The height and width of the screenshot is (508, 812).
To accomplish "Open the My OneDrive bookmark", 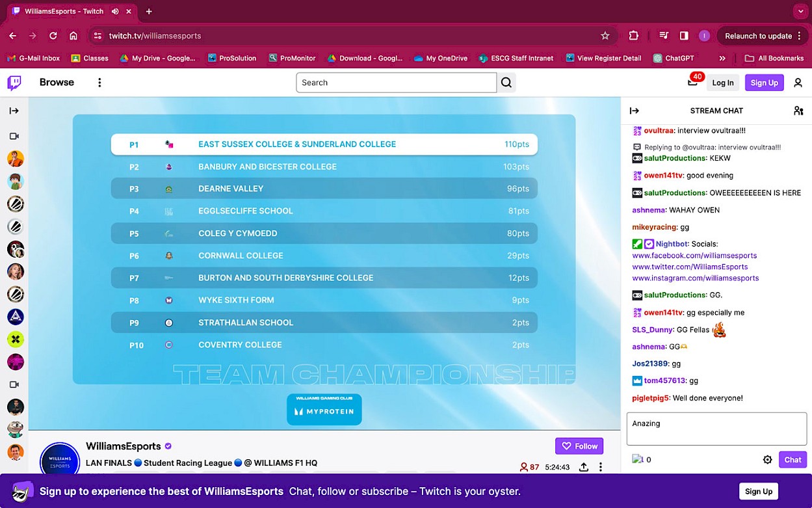I will tap(441, 58).
